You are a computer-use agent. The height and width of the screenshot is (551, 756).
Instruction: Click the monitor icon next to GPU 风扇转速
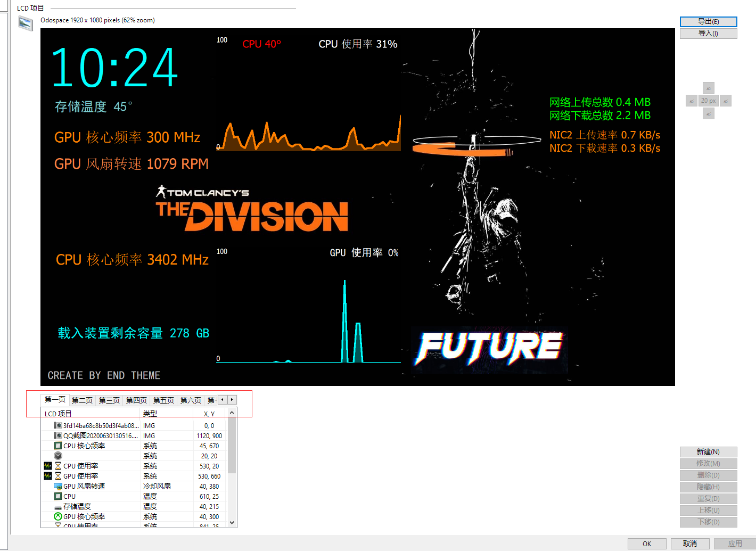click(x=58, y=486)
